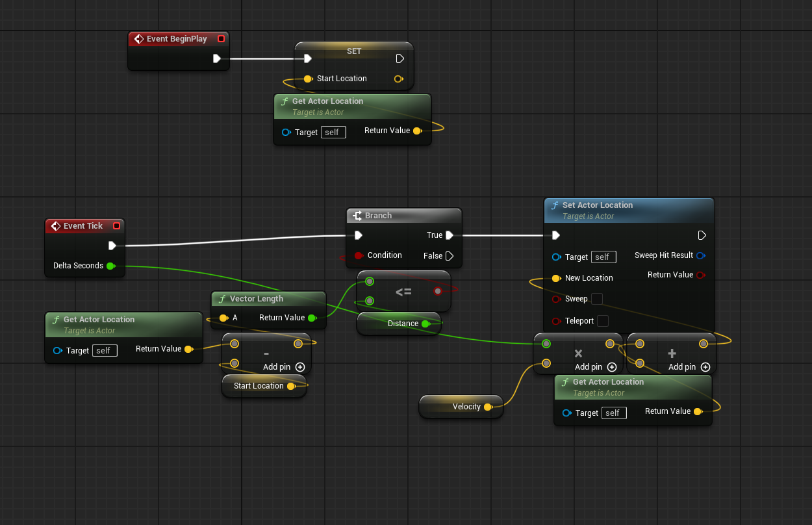Image resolution: width=812 pixels, height=525 pixels.
Task: Click the Set Actor Location Target pin
Action: (x=556, y=257)
